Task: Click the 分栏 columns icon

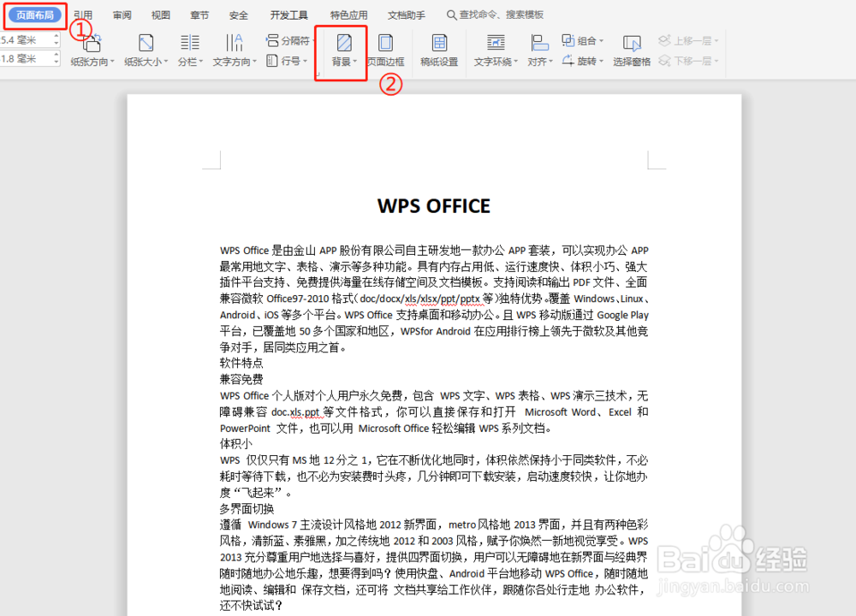Action: click(x=190, y=43)
